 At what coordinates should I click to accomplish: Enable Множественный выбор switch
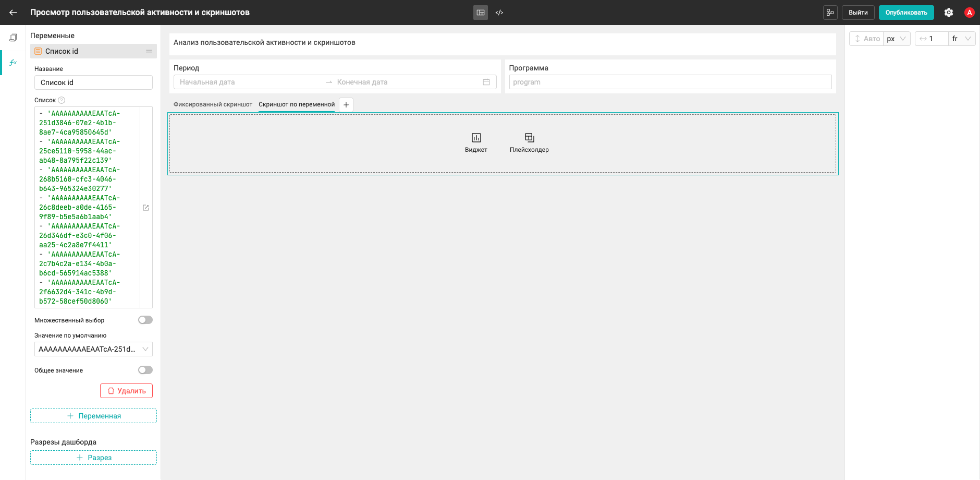[x=145, y=320]
